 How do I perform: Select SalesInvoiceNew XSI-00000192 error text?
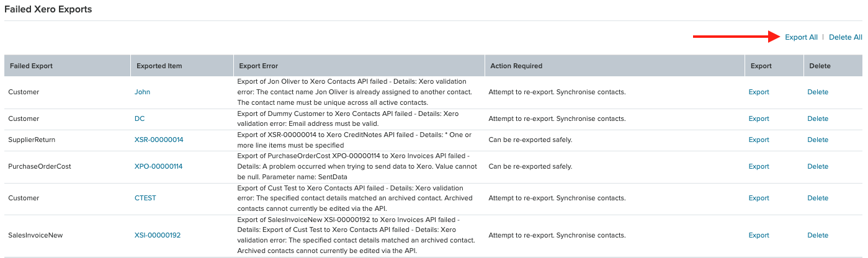[x=356, y=235]
